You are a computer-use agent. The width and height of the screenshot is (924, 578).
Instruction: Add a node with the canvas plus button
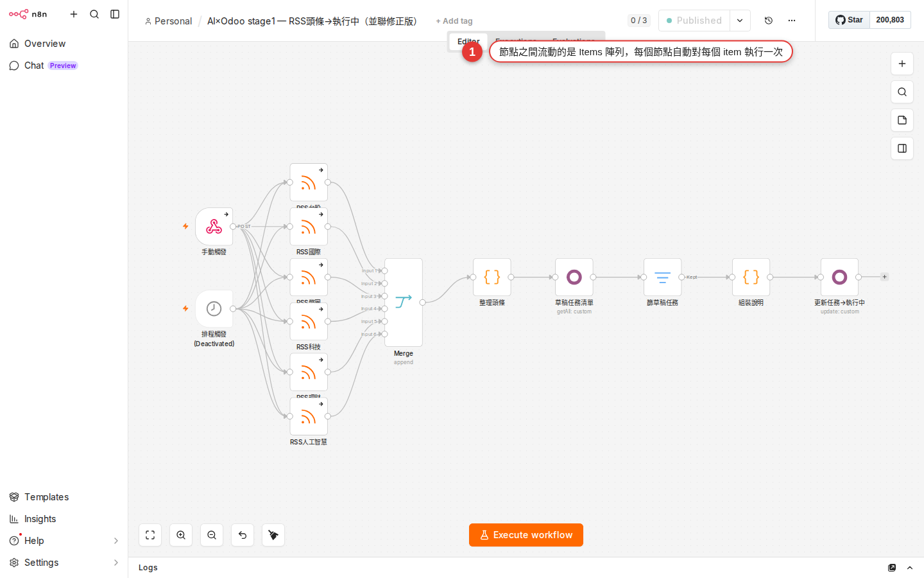[902, 64]
